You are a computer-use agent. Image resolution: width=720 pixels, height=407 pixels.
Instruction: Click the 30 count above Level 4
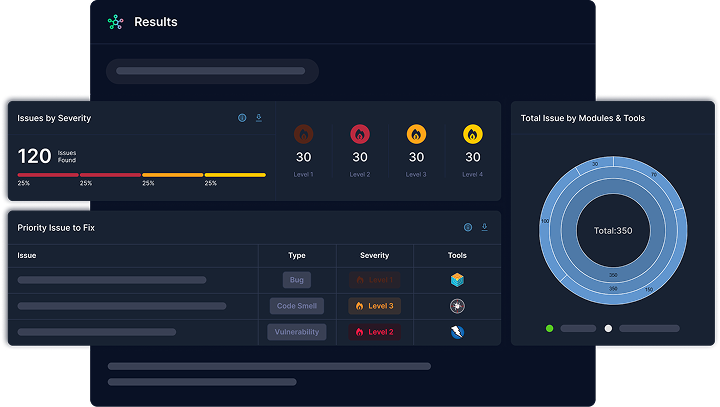click(x=473, y=157)
